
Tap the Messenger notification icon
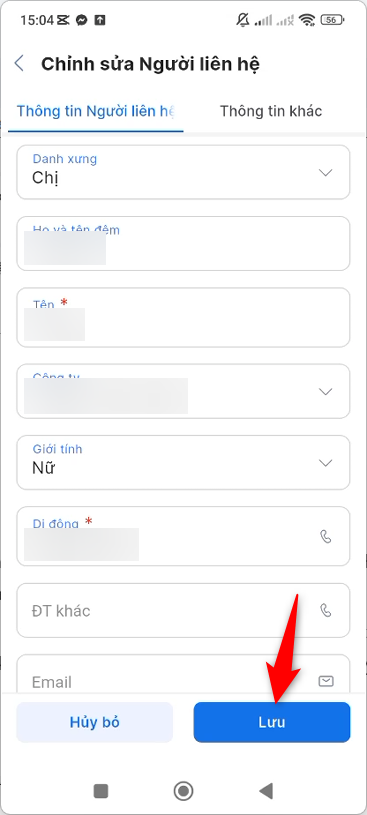pos(81,20)
